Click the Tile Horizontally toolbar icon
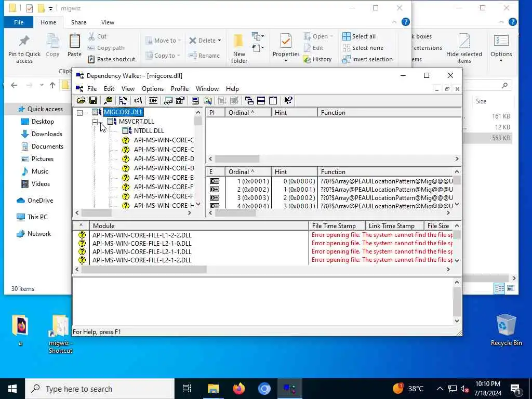This screenshot has width=532, height=399. click(261, 100)
